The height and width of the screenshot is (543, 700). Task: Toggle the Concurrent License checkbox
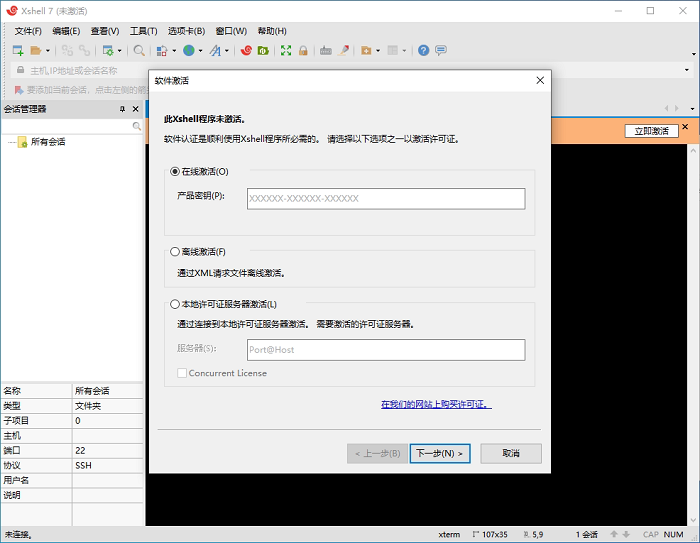click(182, 373)
